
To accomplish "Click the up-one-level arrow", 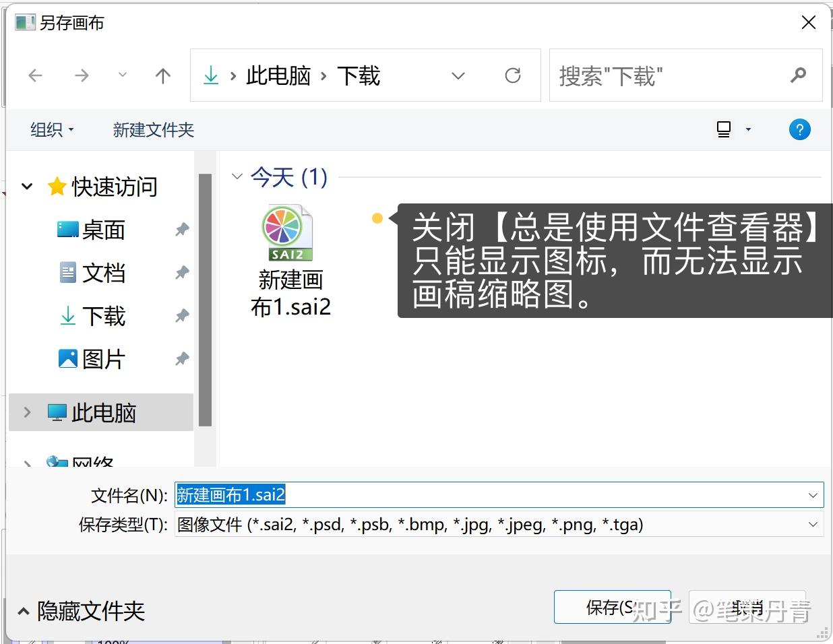I will coord(162,75).
